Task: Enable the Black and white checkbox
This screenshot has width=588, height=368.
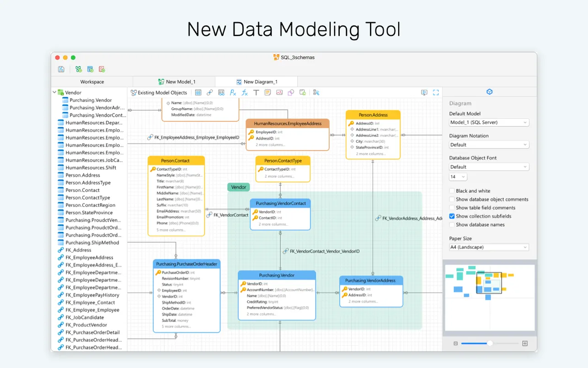Action: click(452, 191)
